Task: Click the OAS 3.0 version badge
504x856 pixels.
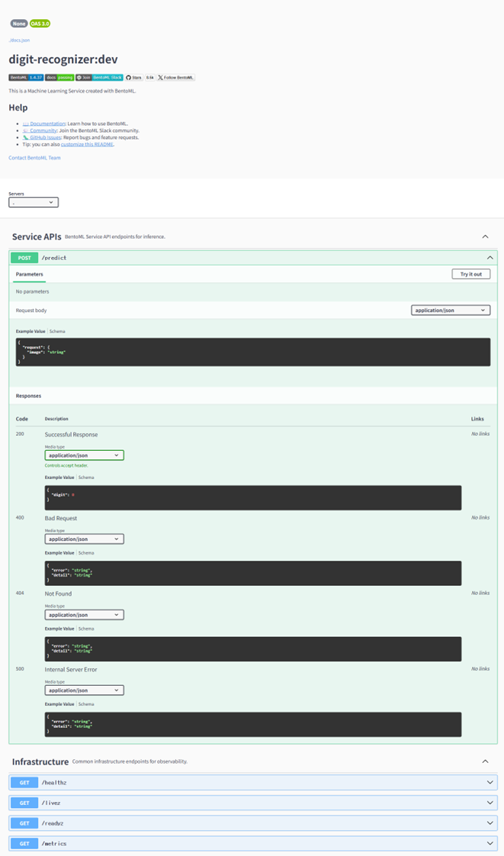Action: pos(40,24)
